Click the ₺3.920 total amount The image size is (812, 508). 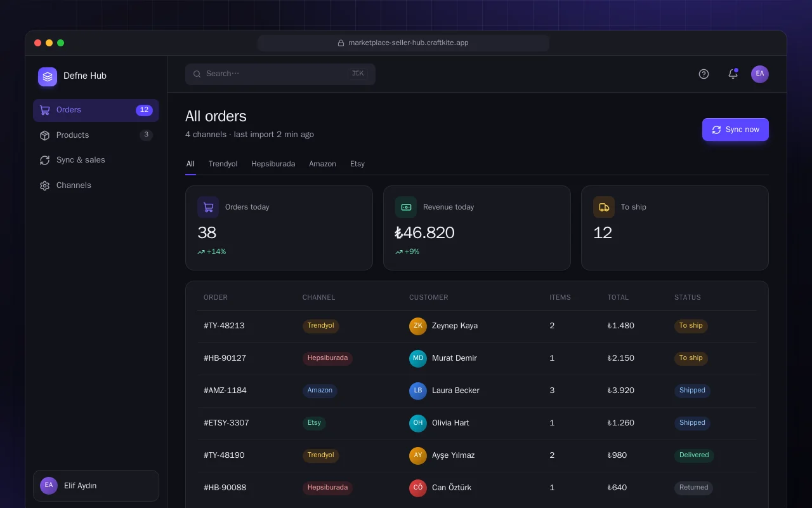(620, 391)
